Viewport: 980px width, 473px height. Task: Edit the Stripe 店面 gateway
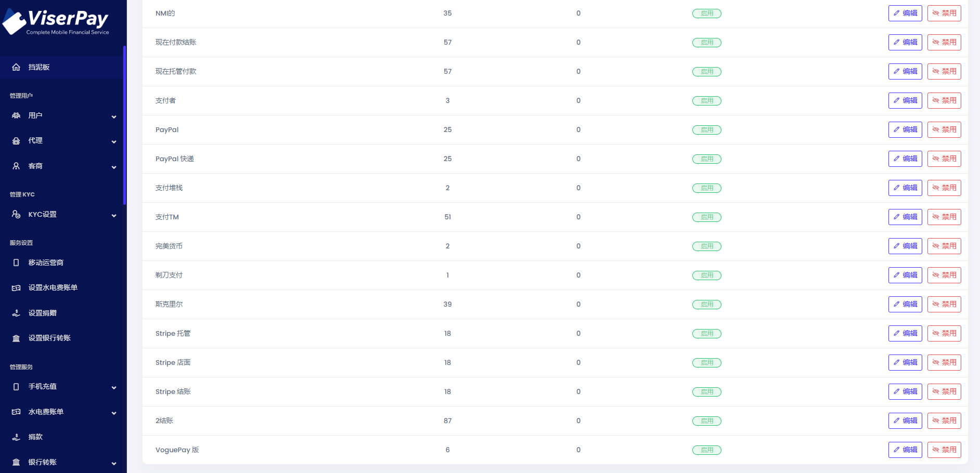[x=905, y=362]
